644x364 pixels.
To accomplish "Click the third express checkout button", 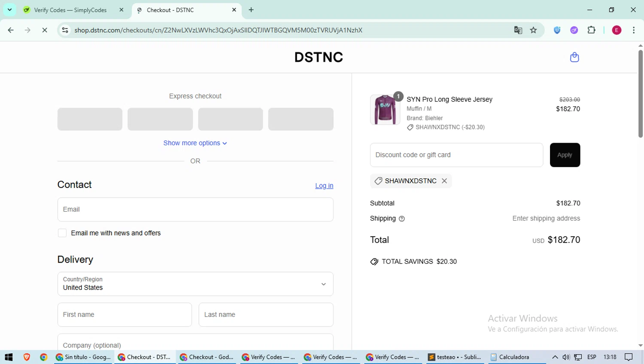I will (x=231, y=119).
